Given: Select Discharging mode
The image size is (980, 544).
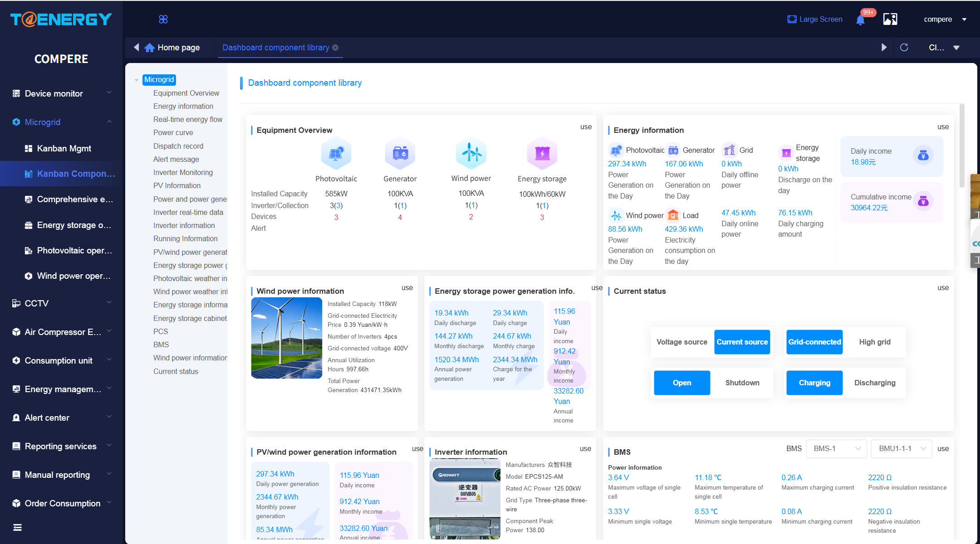Looking at the screenshot, I should pyautogui.click(x=875, y=383).
